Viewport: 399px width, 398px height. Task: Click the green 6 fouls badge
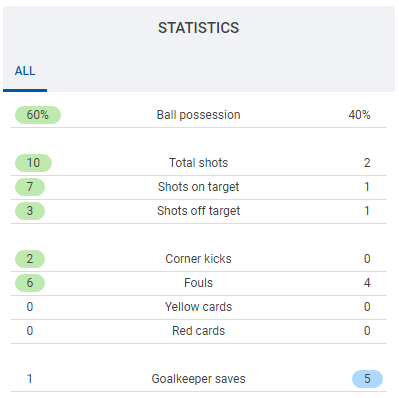coord(30,283)
